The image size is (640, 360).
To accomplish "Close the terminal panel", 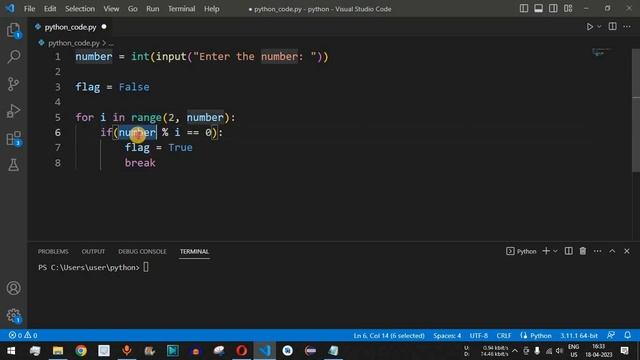I will pyautogui.click(x=627, y=251).
